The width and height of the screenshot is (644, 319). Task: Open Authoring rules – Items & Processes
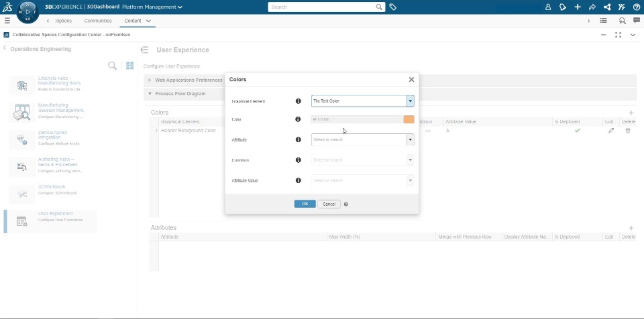pos(52,166)
